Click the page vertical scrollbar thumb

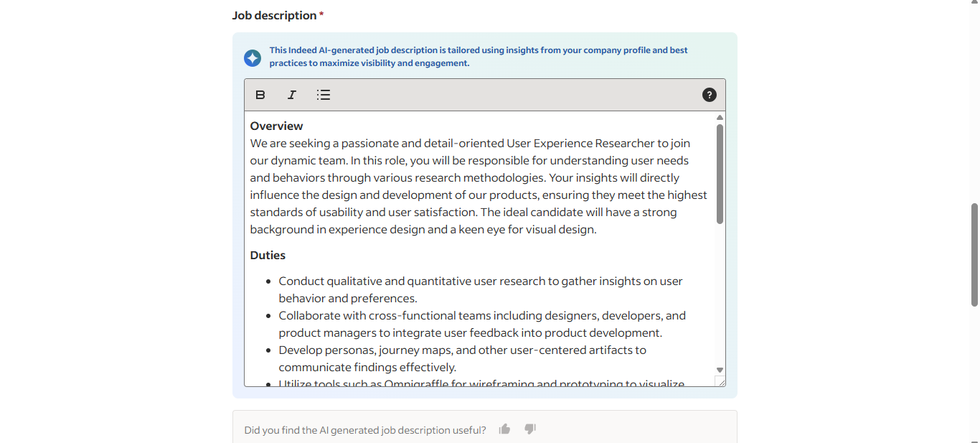(x=974, y=255)
